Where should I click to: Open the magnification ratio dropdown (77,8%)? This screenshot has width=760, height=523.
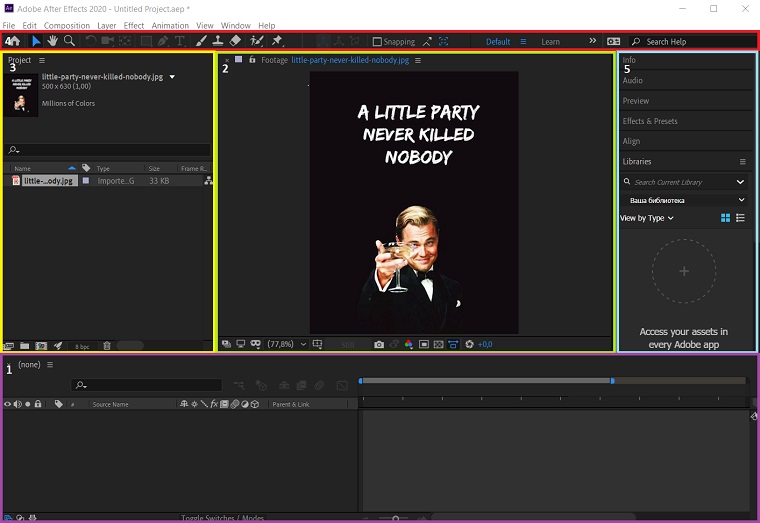tap(285, 344)
